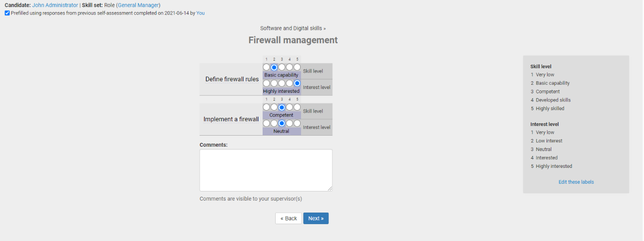Uncheck the prefilled responses checkbox
This screenshot has height=241, width=644.
pyautogui.click(x=7, y=13)
